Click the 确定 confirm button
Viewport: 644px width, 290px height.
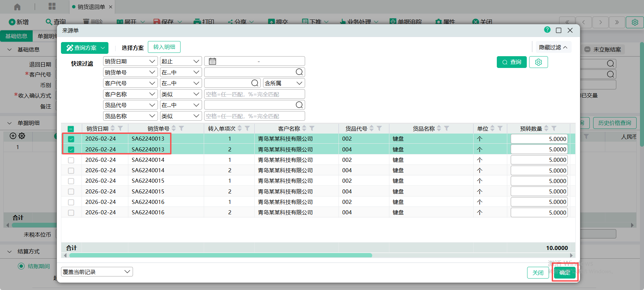coord(565,273)
